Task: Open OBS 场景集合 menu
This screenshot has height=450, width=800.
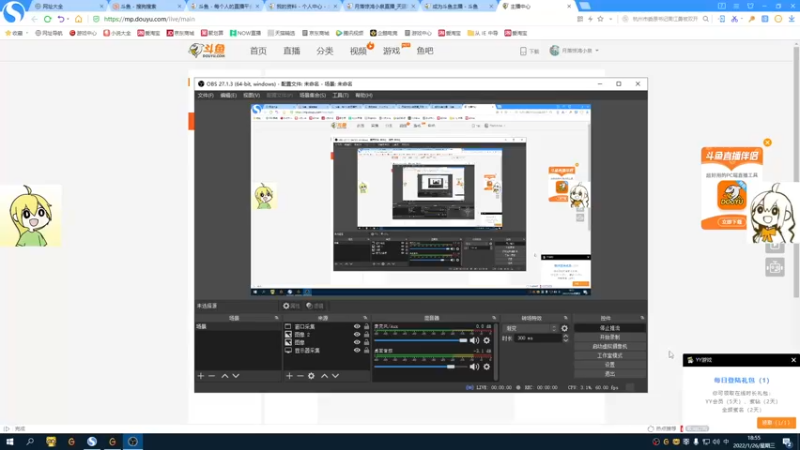Action: click(x=312, y=95)
